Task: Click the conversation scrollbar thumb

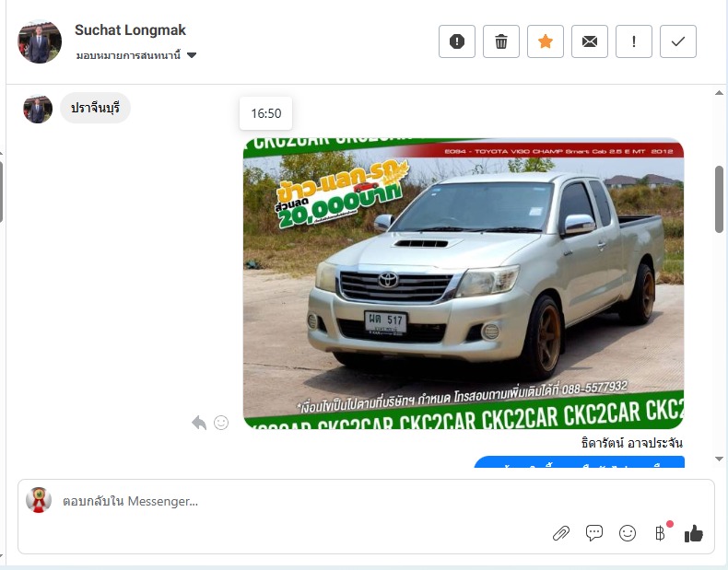Action: pos(719,200)
